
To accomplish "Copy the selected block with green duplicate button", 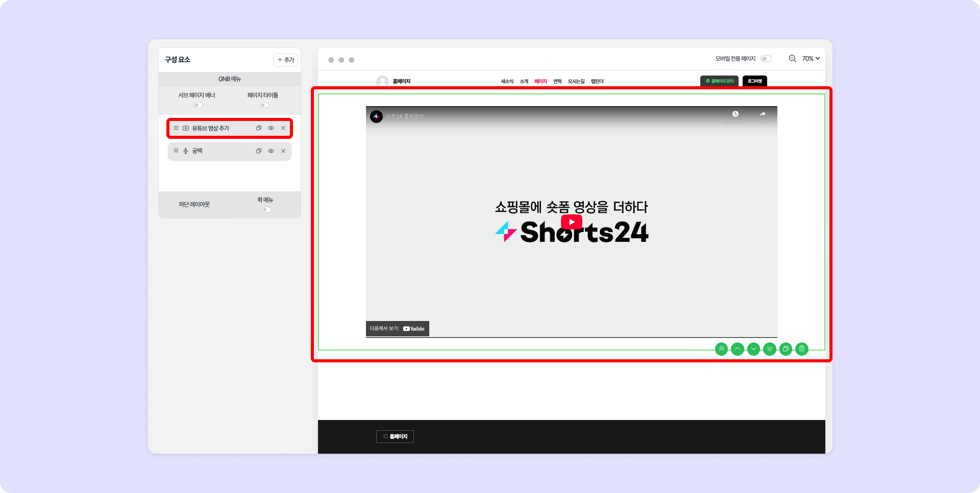I will [786, 349].
